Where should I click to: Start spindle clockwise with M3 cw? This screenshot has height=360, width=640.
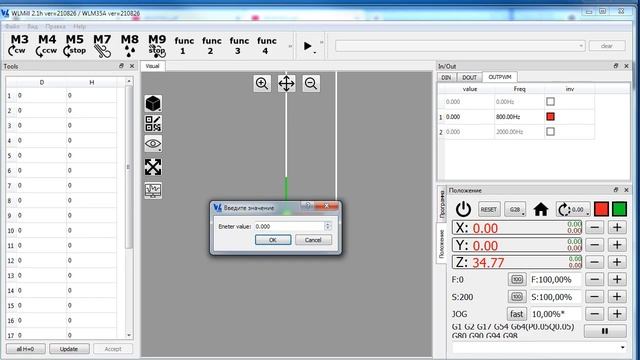(18, 45)
